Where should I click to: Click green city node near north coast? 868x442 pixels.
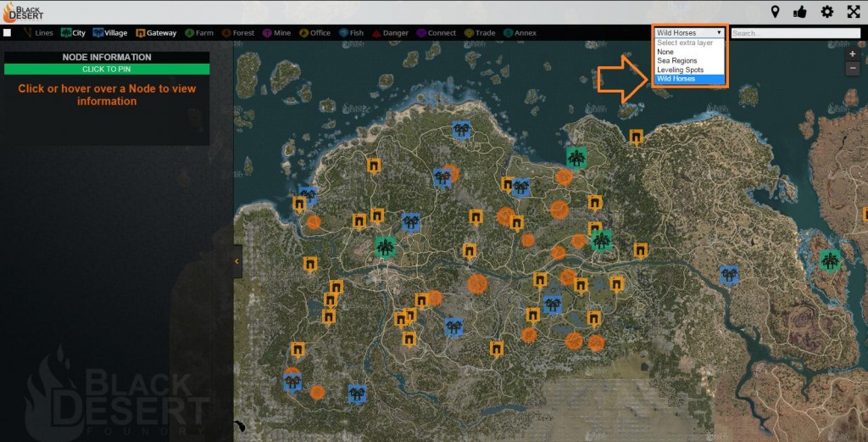click(576, 157)
